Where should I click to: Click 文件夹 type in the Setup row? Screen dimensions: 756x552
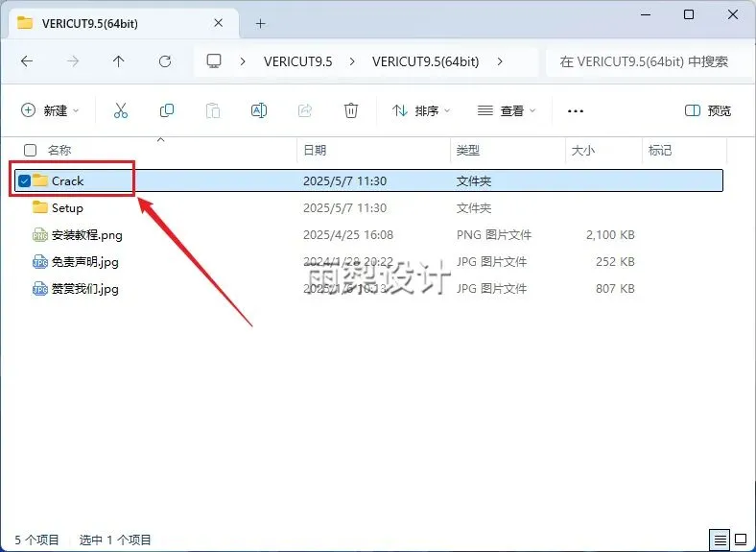[x=474, y=208]
